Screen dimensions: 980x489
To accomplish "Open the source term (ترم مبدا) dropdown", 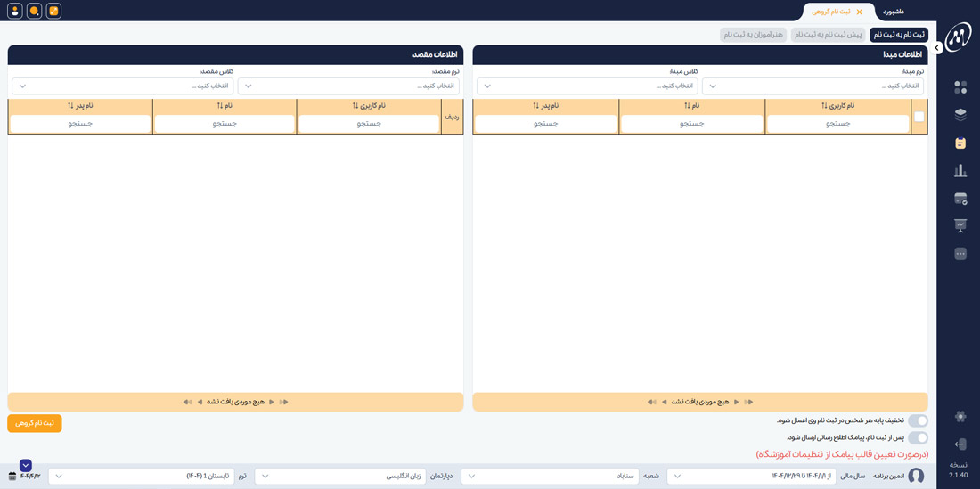I will click(x=812, y=86).
